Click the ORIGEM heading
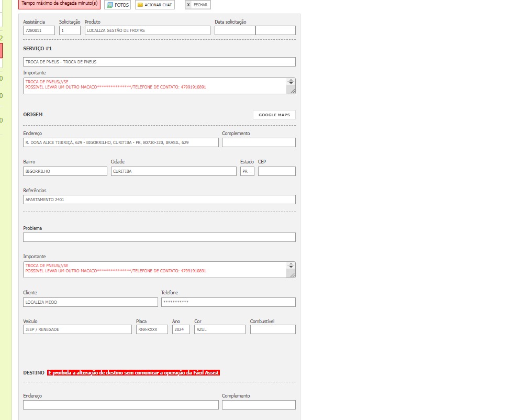The image size is (513, 420). click(32, 115)
